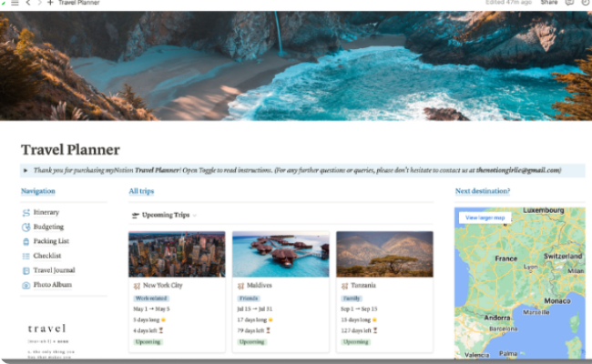Click the France map embed
The image size is (592, 364).
coord(519,283)
